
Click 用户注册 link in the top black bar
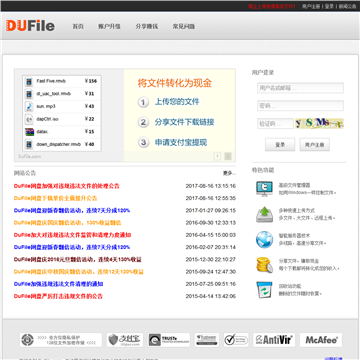coord(311,6)
